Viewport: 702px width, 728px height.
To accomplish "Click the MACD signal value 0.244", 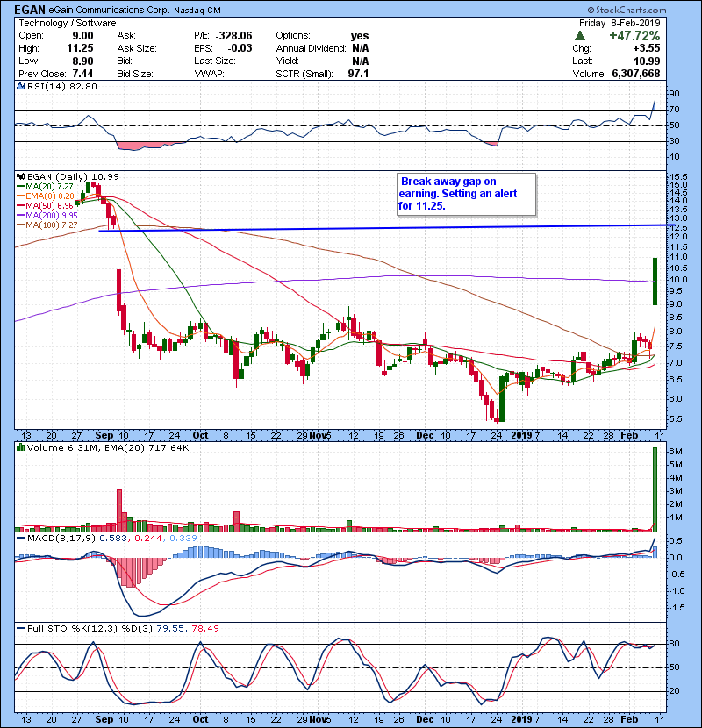I will pos(148,539).
